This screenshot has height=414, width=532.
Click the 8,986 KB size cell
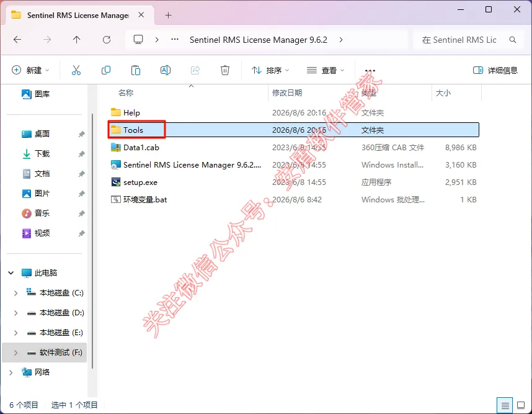(x=461, y=147)
